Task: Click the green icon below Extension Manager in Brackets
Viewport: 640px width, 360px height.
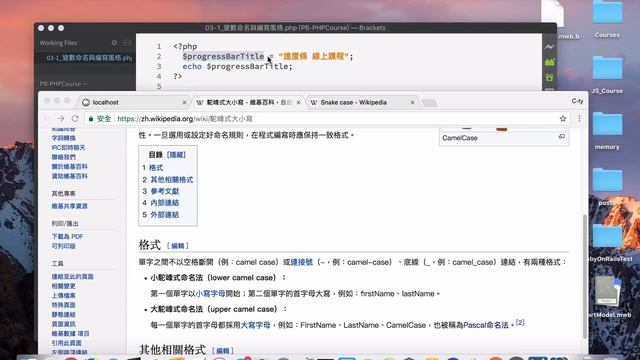Action: pyautogui.click(x=549, y=77)
